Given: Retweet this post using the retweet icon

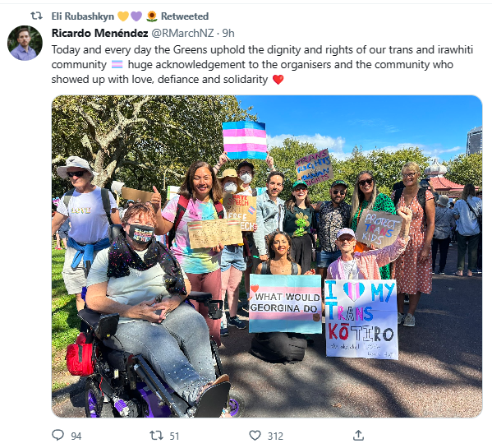Looking at the screenshot, I should pos(156,436).
